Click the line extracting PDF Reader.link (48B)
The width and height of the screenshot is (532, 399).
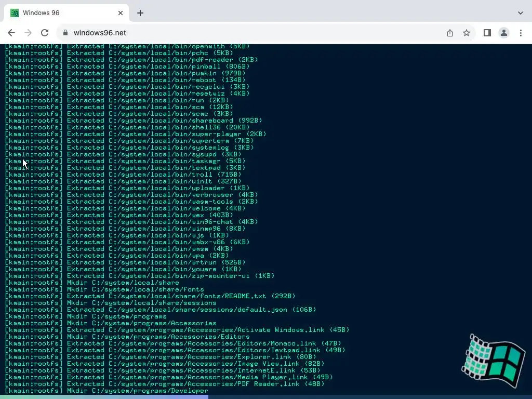pyautogui.click(x=165, y=384)
